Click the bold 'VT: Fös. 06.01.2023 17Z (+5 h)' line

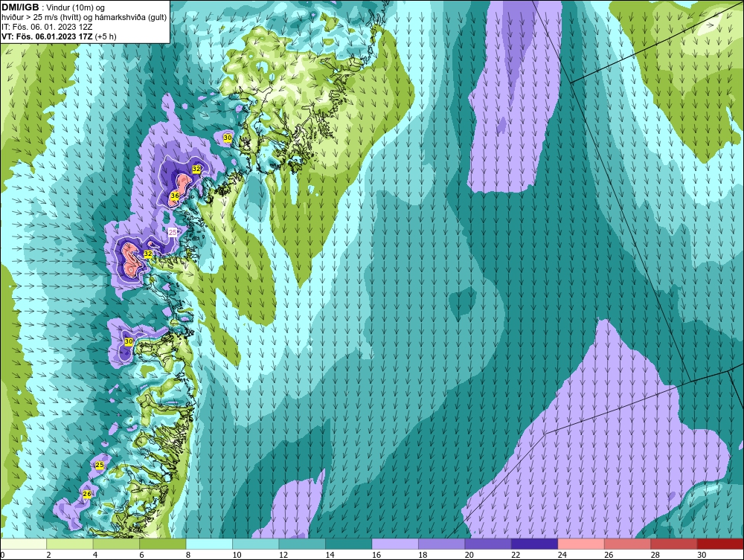coord(59,36)
